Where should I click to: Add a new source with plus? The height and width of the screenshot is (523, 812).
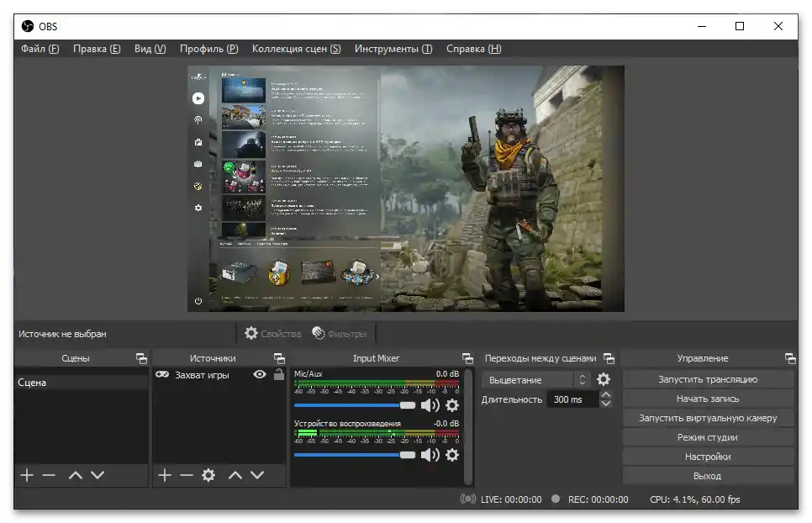coord(165,475)
